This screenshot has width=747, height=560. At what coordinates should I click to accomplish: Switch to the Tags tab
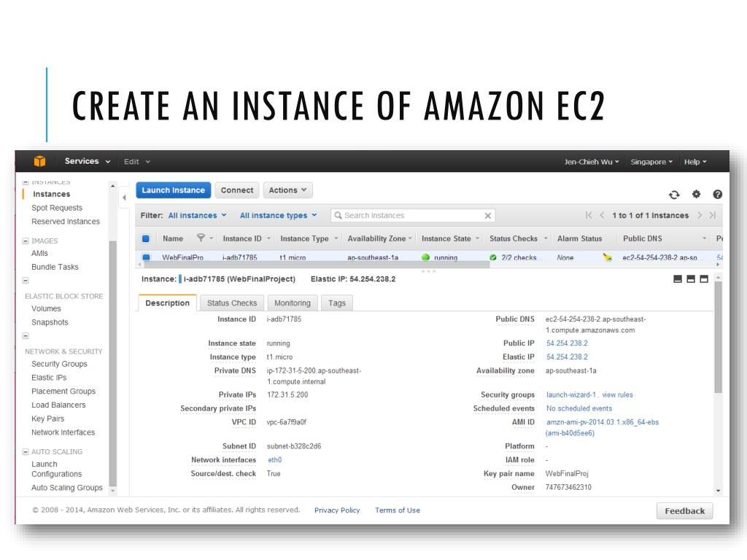coord(337,303)
